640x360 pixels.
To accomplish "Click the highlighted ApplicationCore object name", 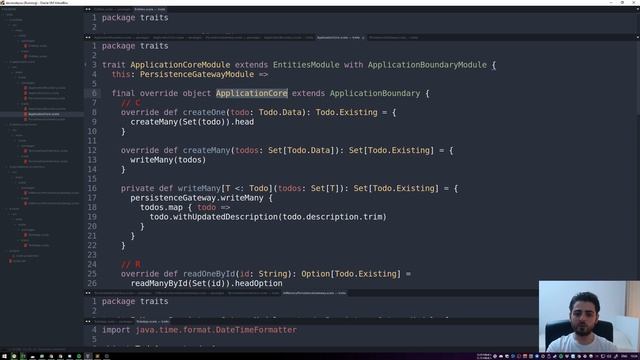I will (x=251, y=93).
